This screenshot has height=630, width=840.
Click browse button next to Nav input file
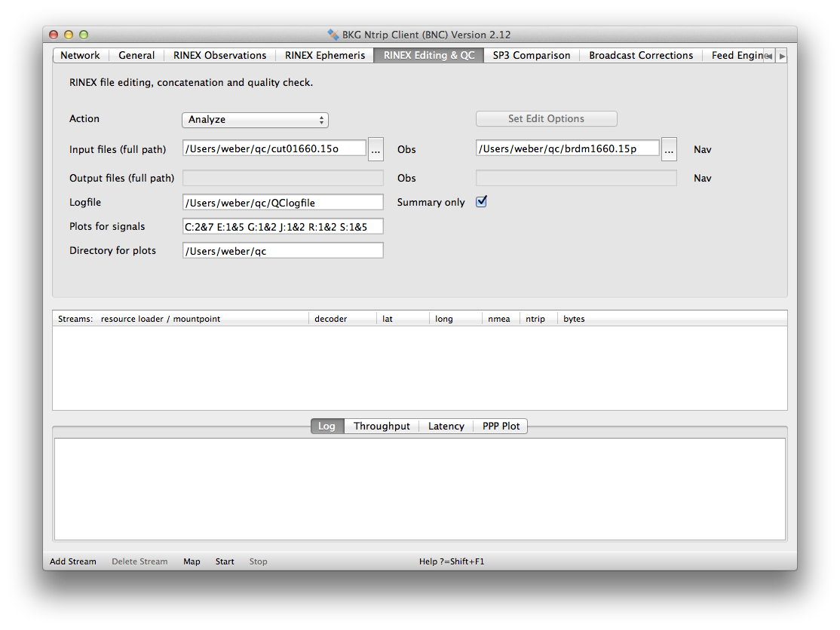click(669, 149)
